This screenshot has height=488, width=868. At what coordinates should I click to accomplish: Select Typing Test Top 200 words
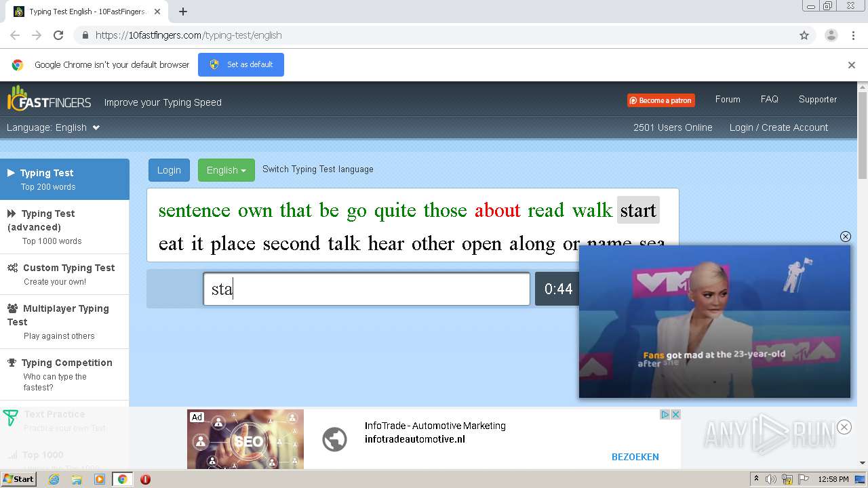[64, 179]
